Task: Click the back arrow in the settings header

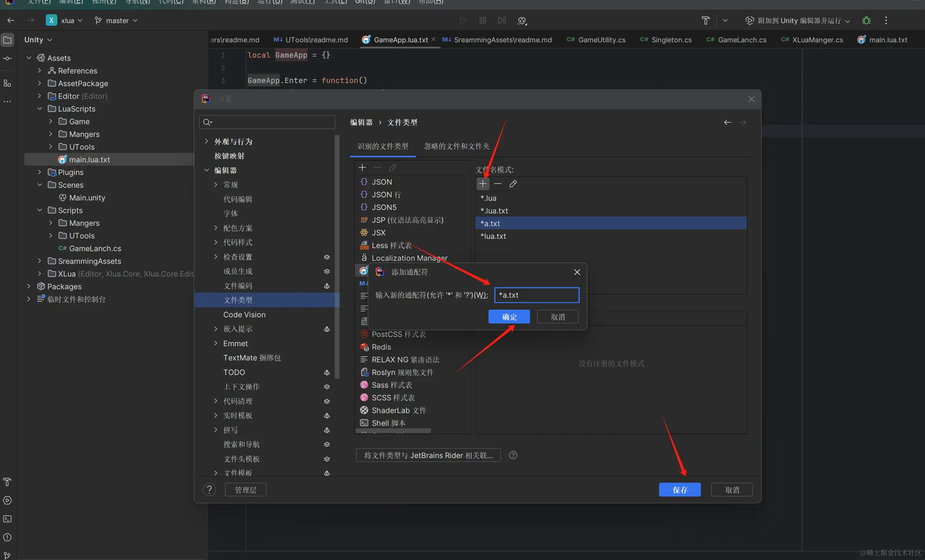Action: click(x=727, y=122)
